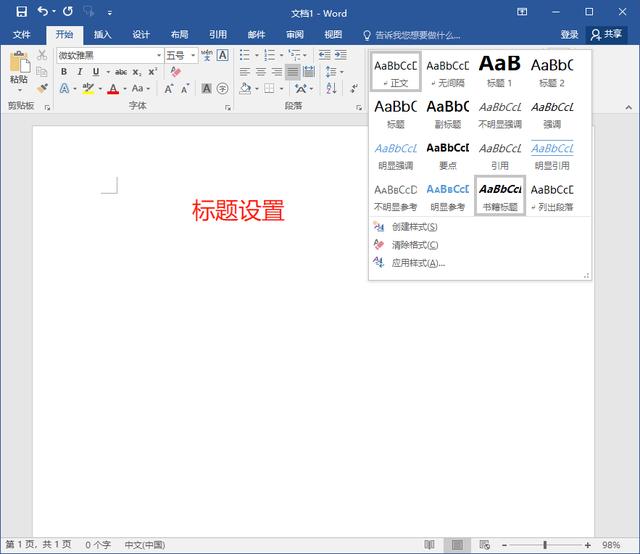Image resolution: width=640 pixels, height=554 pixels.
Task: Align text to the right
Action: click(277, 72)
